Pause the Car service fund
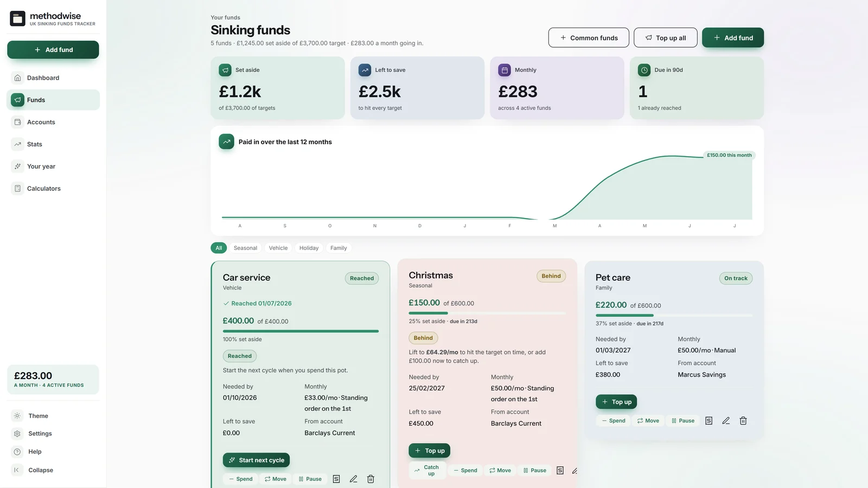Viewport: 868px width, 488px height. (x=310, y=479)
